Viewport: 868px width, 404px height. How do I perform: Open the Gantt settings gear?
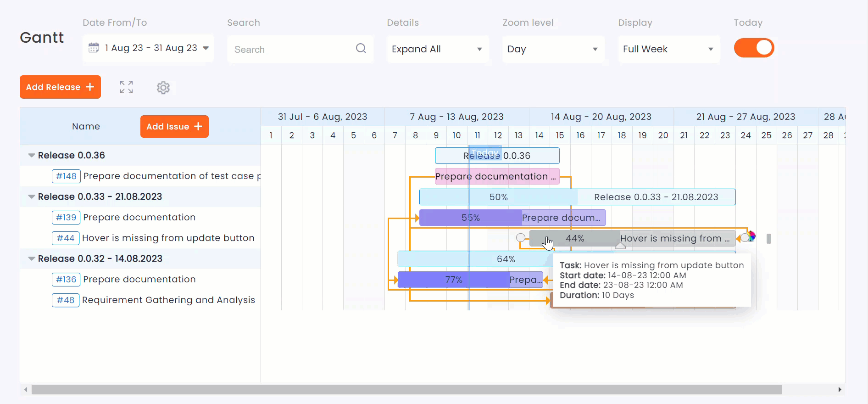[x=163, y=87]
